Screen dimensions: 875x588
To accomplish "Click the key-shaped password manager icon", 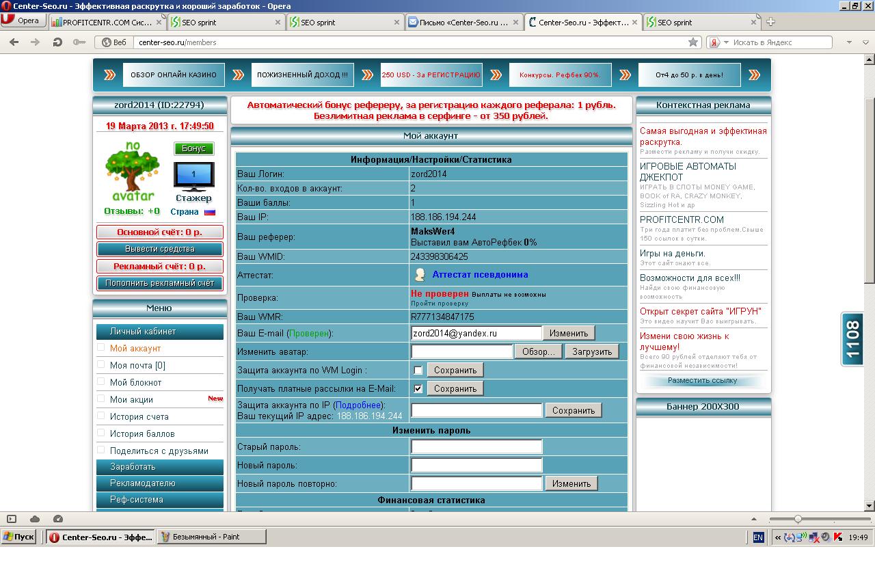I will [x=79, y=42].
